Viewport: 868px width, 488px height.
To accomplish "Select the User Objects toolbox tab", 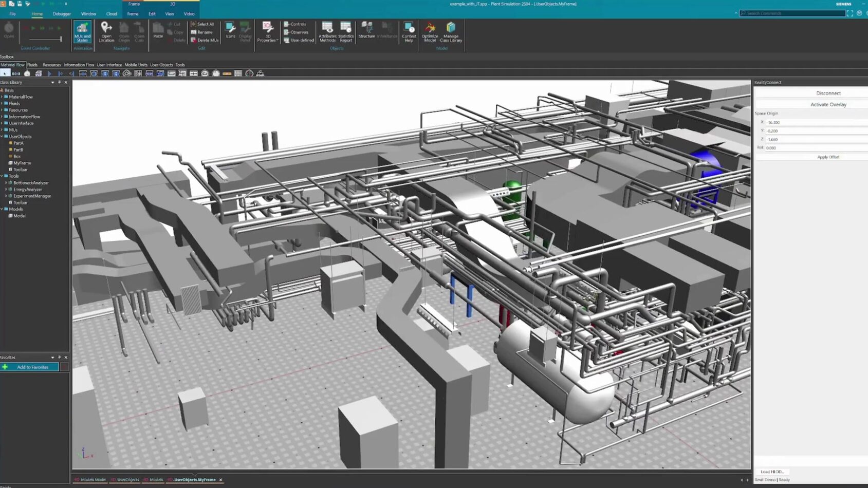I will click(161, 65).
